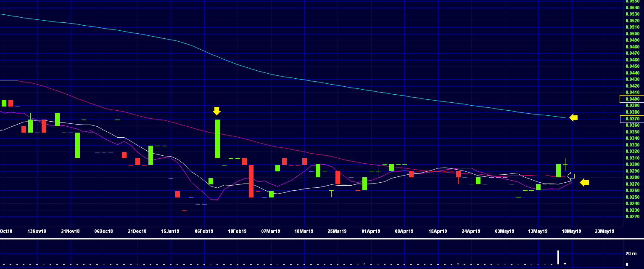
Task: Click the 0.0530 price axis value
Action: 633,14
